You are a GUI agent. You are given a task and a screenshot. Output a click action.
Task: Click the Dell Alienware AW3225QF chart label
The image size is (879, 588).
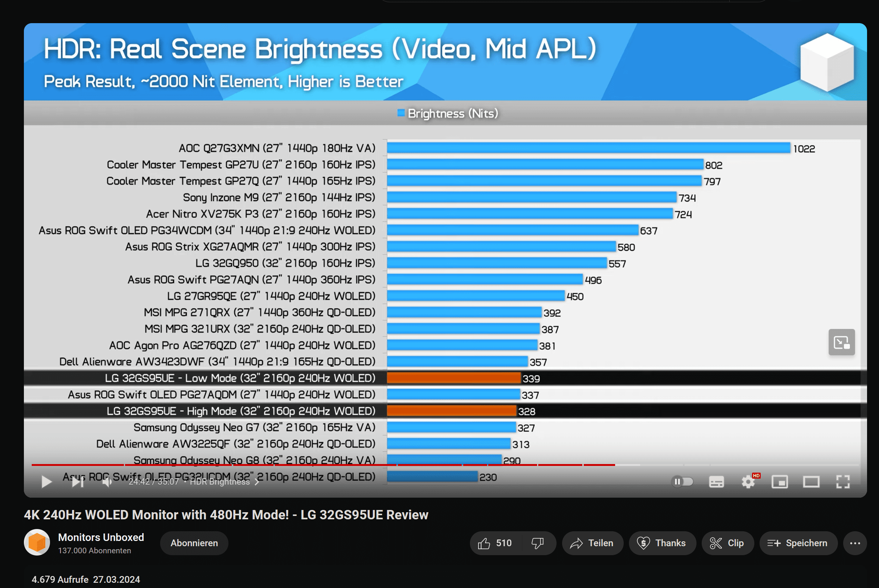point(236,444)
